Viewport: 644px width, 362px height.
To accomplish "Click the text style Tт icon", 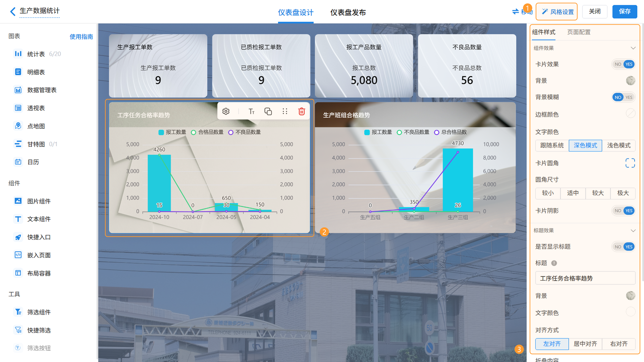I will [x=252, y=111].
